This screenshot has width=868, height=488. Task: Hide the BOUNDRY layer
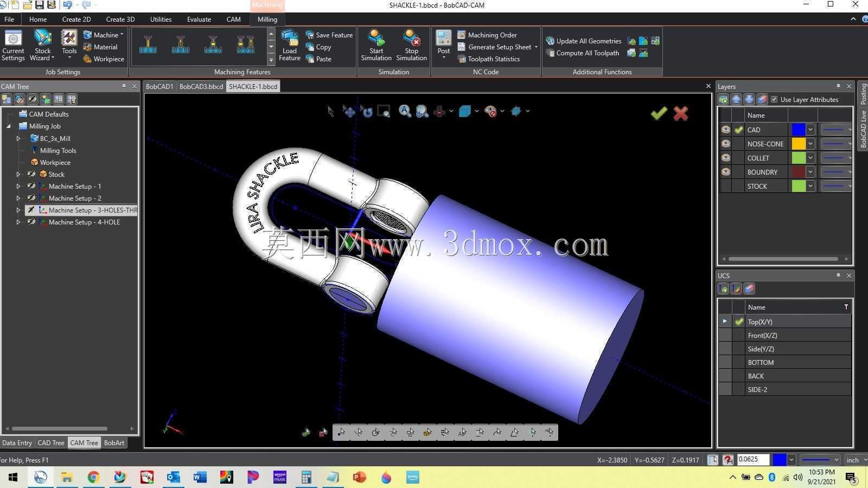pos(725,172)
